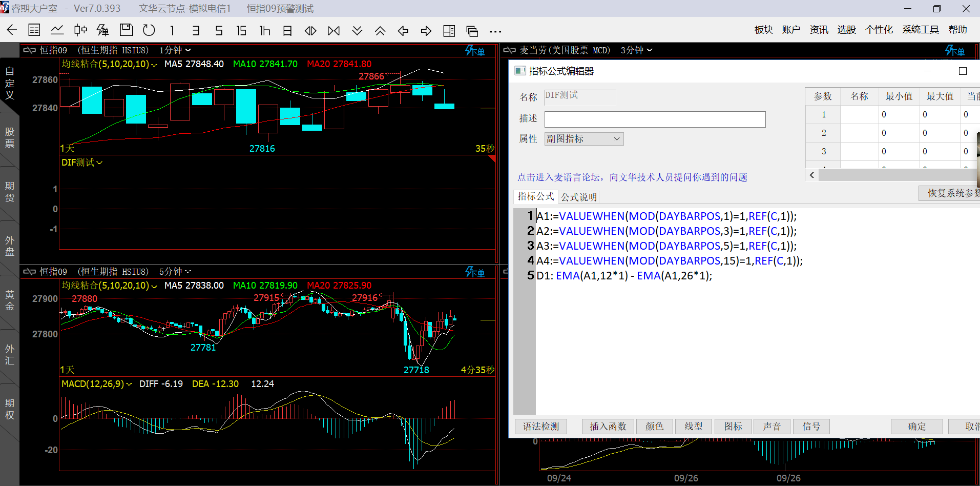Open the 颜色 color picker button

654,427
